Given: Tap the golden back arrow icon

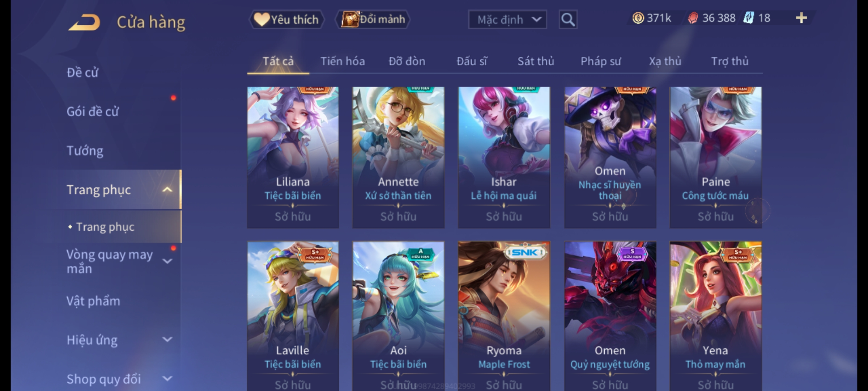Looking at the screenshot, I should (x=84, y=22).
